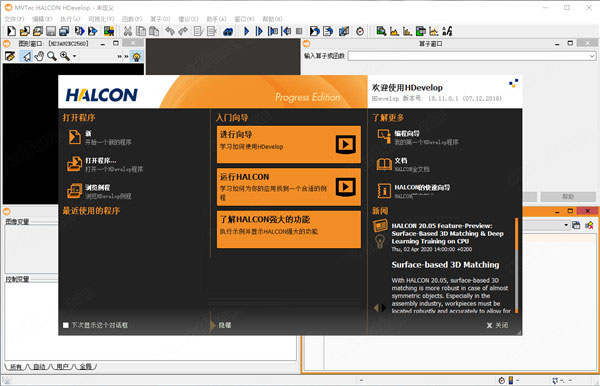The height and width of the screenshot is (386, 600).
Task: Click the OCR training file browser icon
Action: point(447,31)
